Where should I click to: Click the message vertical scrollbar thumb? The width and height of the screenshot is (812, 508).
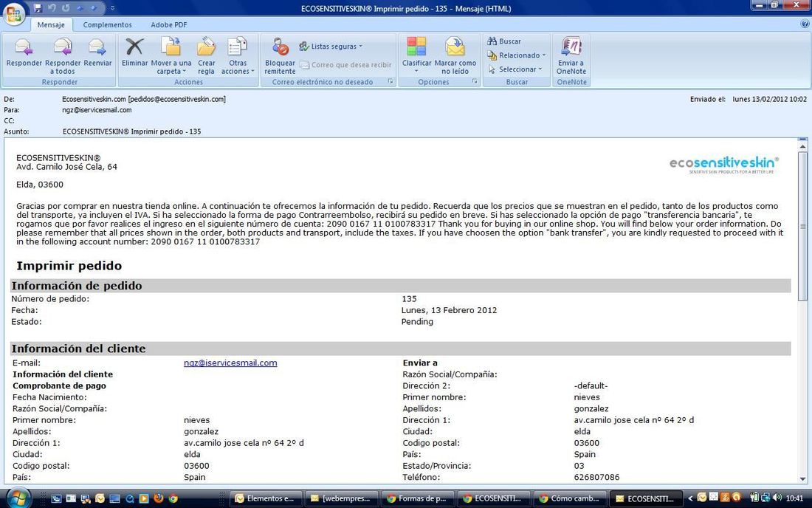[802, 226]
